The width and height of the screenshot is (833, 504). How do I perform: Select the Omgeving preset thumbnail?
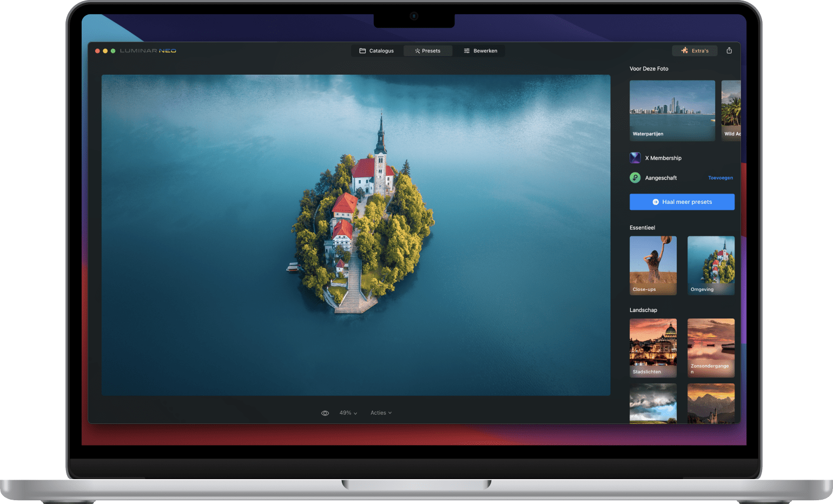pos(711,266)
